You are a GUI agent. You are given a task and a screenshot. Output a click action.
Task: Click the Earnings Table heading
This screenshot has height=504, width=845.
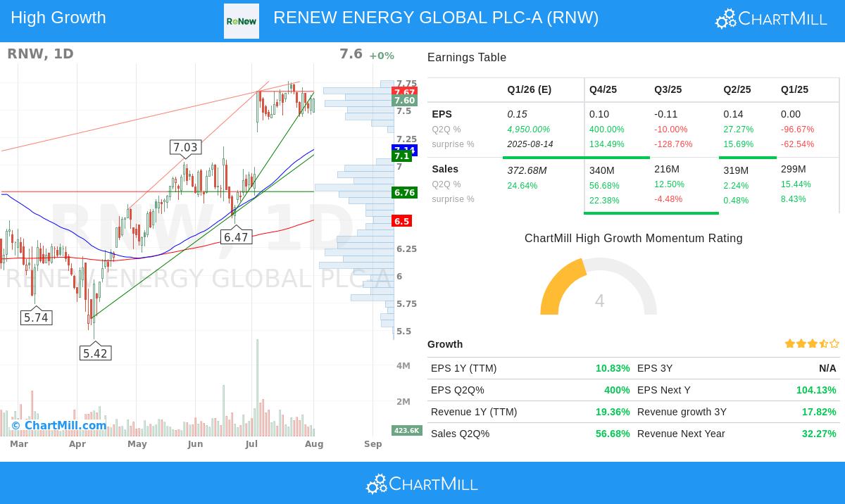pyautogui.click(x=467, y=58)
